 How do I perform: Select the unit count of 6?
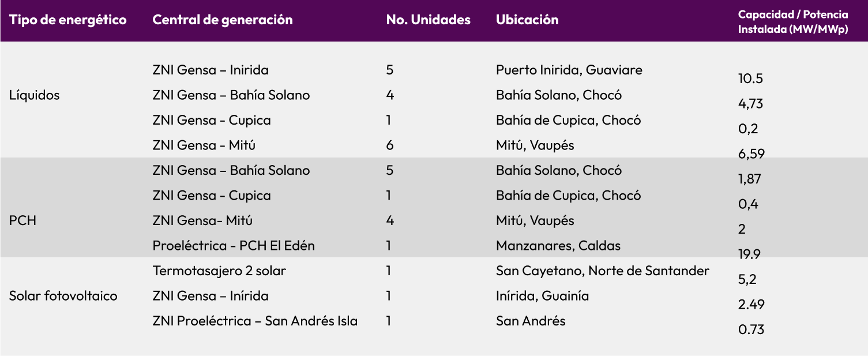(x=390, y=145)
